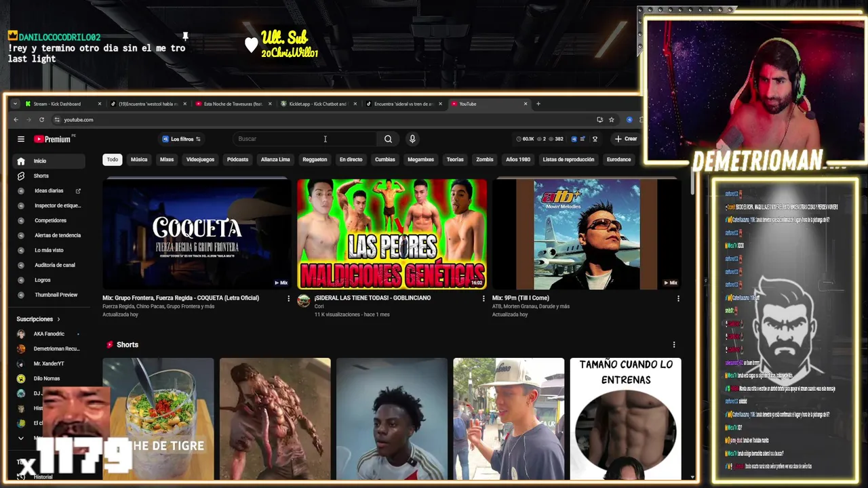Open Shorts in the sidebar
Screen dimensions: 868x488
click(x=50, y=176)
